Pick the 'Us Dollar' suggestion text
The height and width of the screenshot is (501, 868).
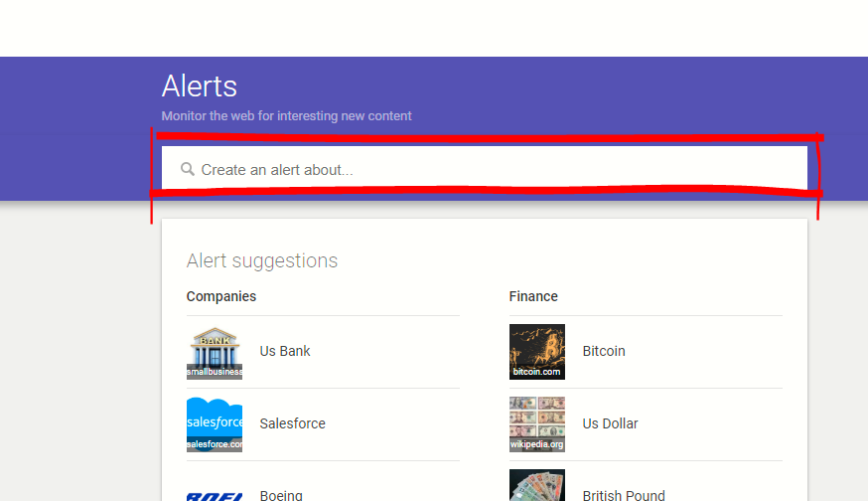(x=610, y=423)
